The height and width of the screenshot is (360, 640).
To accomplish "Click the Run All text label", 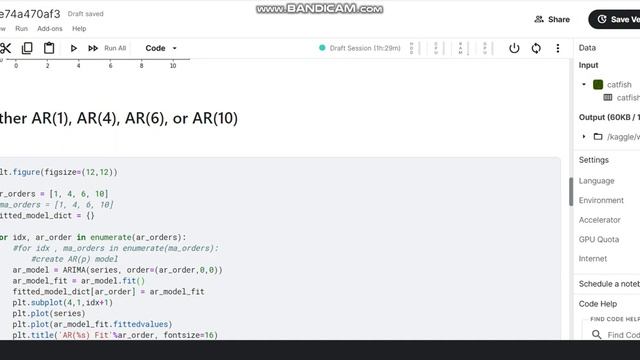I will pos(115,48).
